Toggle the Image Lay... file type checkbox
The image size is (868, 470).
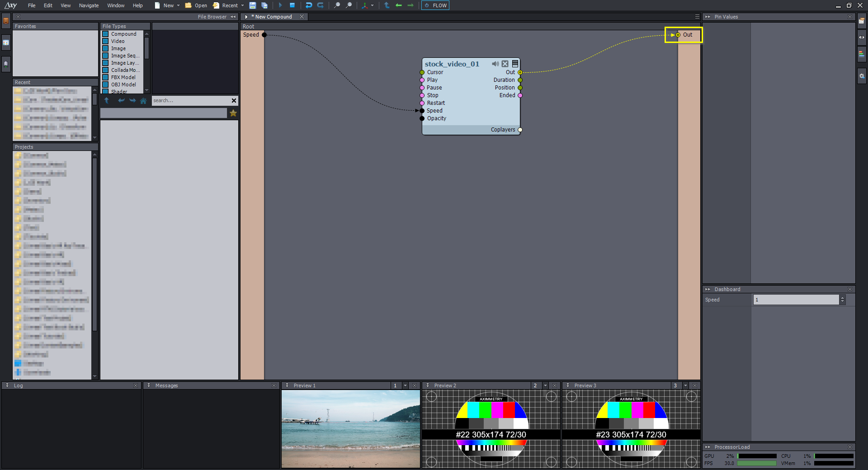(105, 63)
